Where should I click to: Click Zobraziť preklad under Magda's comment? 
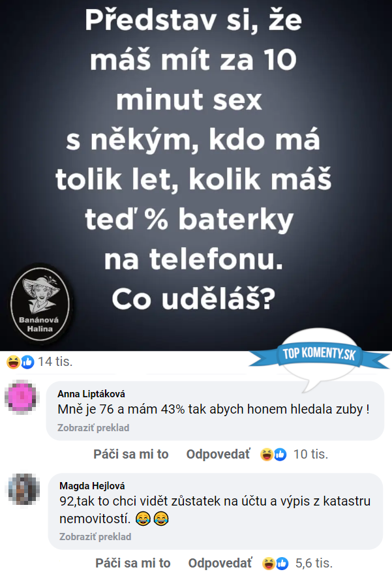(x=95, y=537)
